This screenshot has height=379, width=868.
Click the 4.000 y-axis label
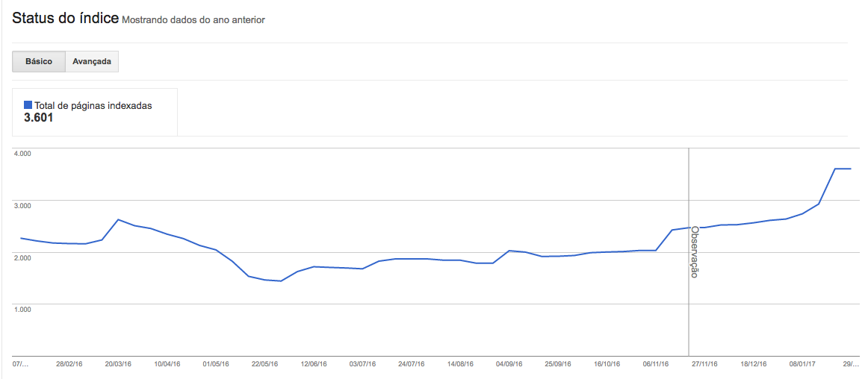click(x=22, y=153)
